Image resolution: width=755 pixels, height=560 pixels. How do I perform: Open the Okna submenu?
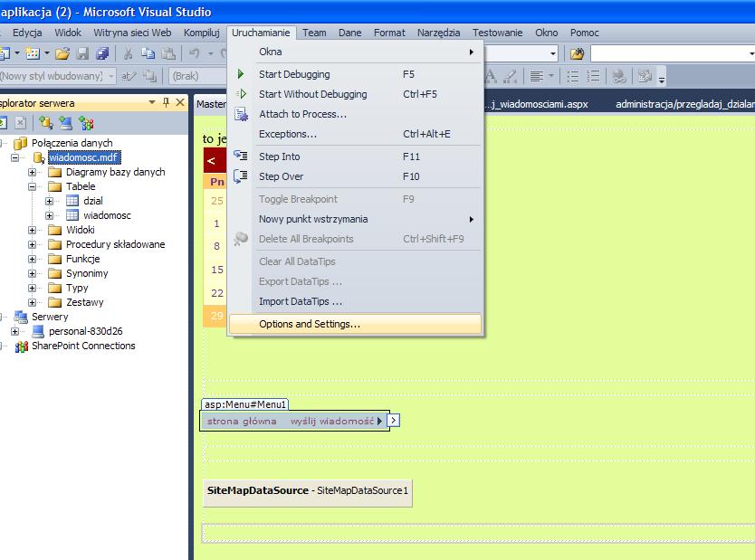click(355, 52)
